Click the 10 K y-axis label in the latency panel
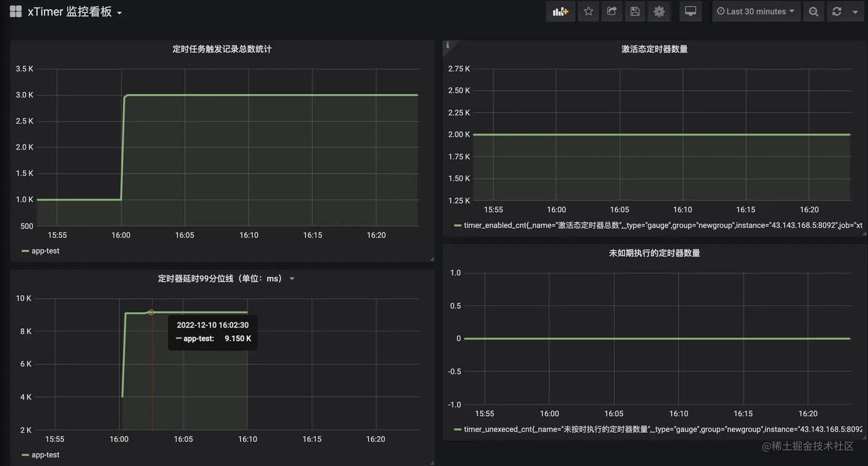Viewport: 868px width, 466px height. point(24,298)
